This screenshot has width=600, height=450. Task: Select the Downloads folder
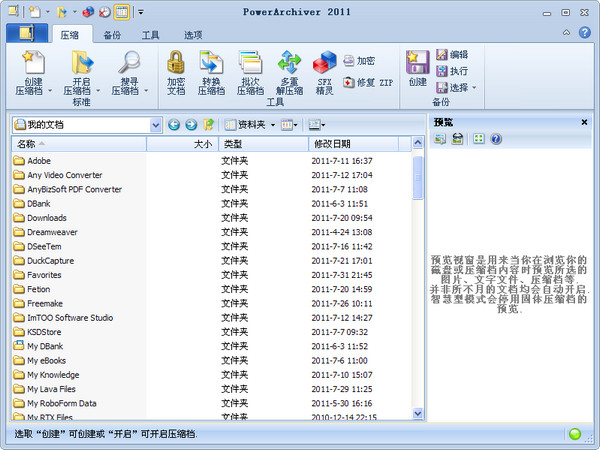[x=40, y=218]
